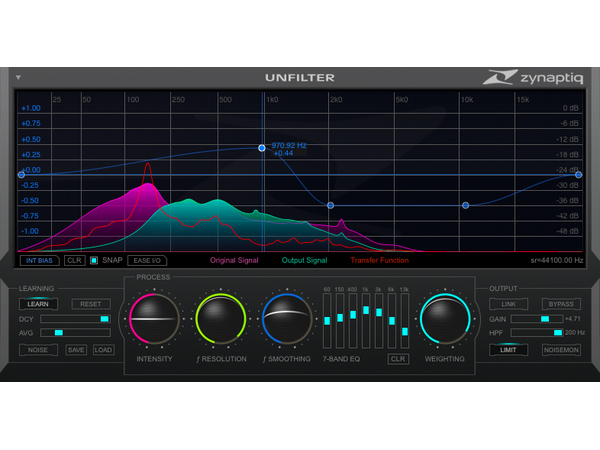Adjust the HPF slider
The width and height of the screenshot is (600, 450).
tap(537, 333)
